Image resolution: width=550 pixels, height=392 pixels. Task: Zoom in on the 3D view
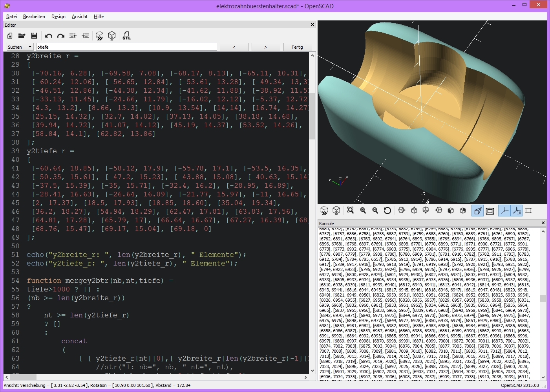(363, 211)
